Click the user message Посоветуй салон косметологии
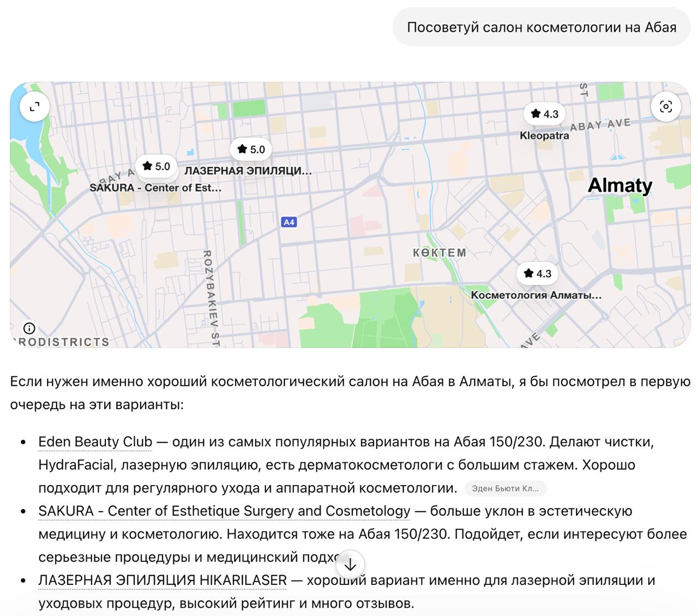 pos(541,27)
